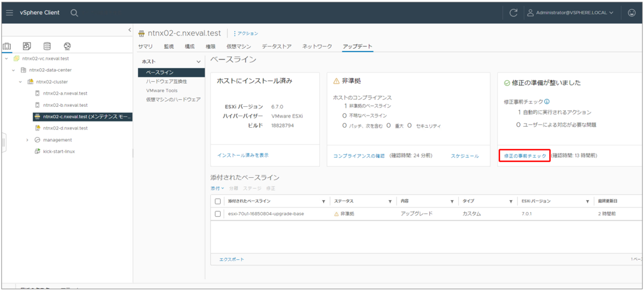The image size is (644, 291).
Task: Open the 添付 dropdown
Action: [217, 188]
